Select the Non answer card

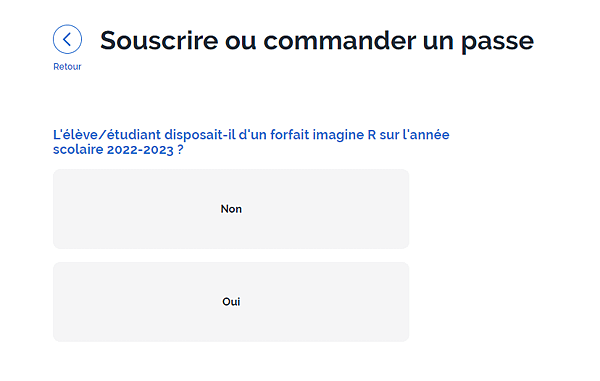coord(231,209)
